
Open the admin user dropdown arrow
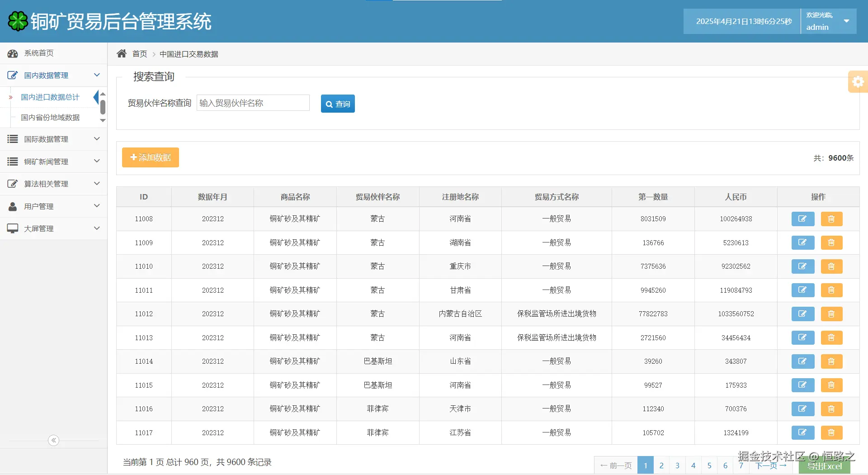click(x=846, y=21)
